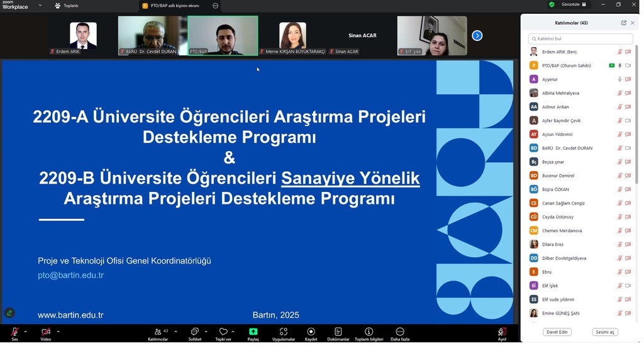Open the Sohbet chat icon
Screen dimensions: 644x346
pos(195,332)
